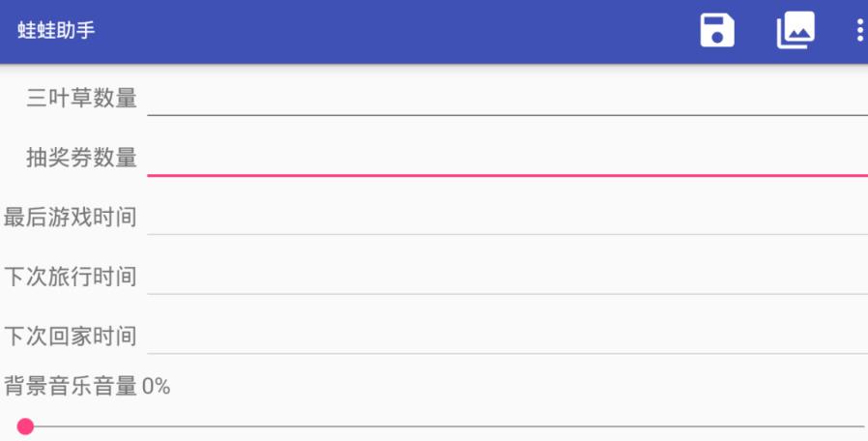Click the empty blue app bar area

click(387, 31)
